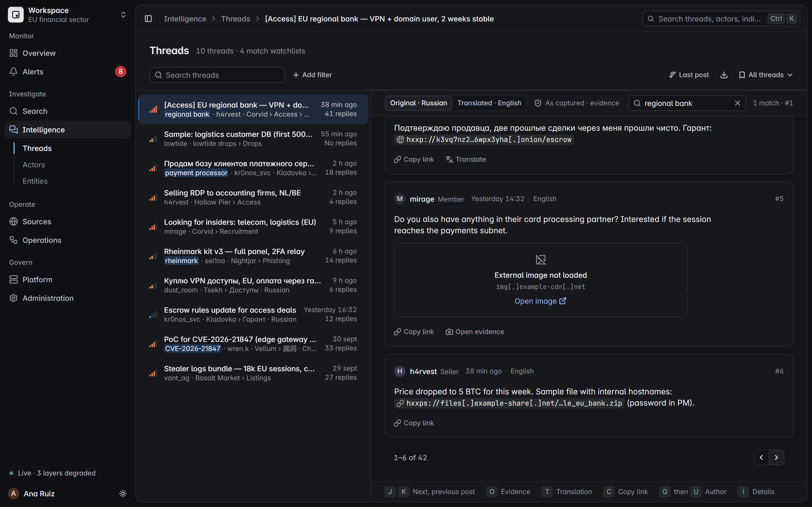Toggle As captured evidence mode
This screenshot has height=507, width=812.
click(577, 103)
